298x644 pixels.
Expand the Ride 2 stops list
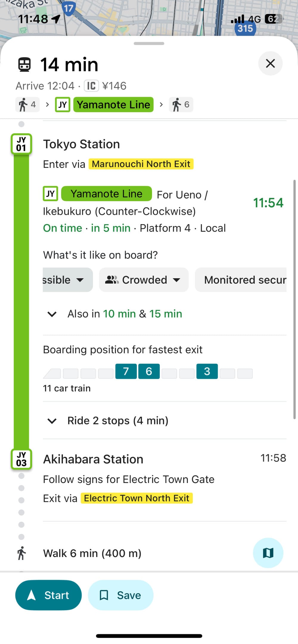point(52,421)
